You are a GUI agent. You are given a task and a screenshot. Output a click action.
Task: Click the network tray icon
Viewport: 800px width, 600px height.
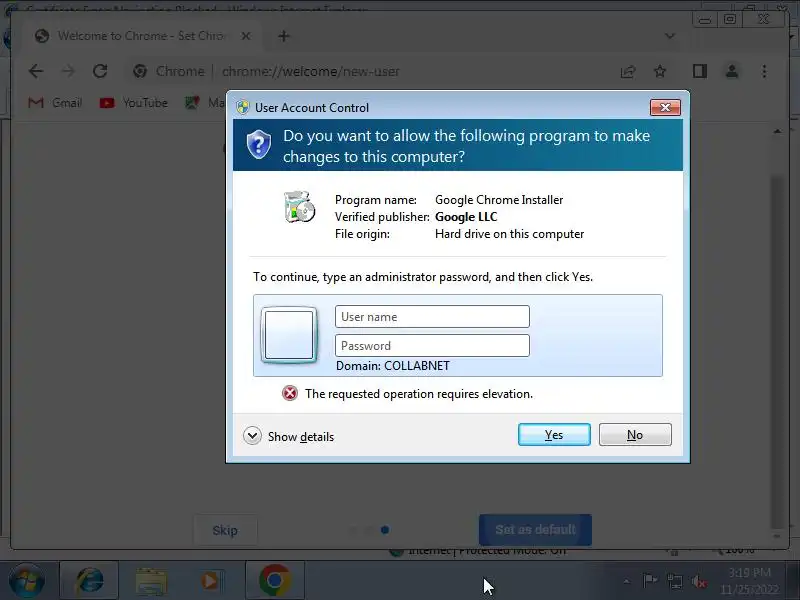point(674,581)
